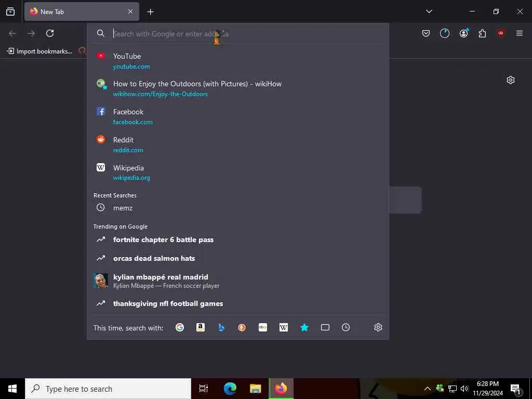
Task: Search this time with Bing icon
Action: tap(221, 327)
